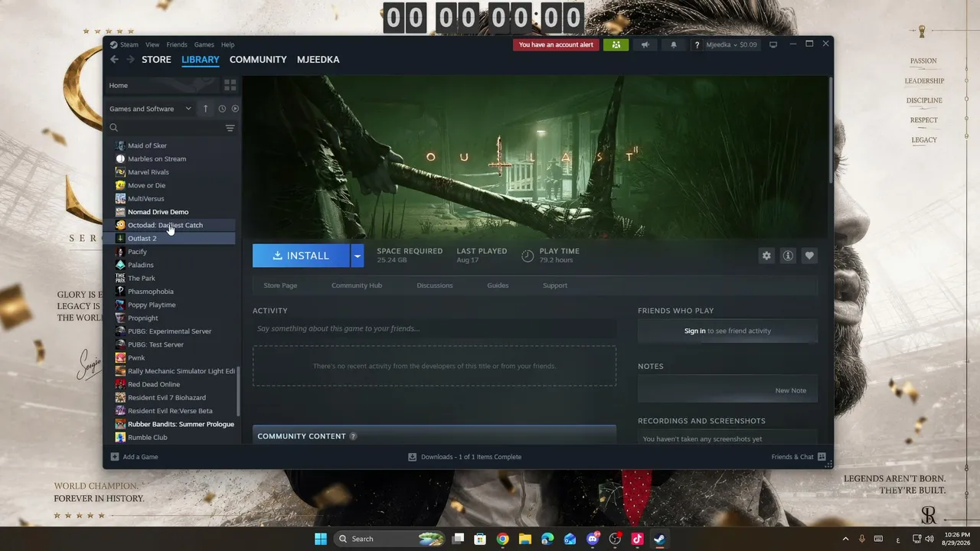The width and height of the screenshot is (980, 551).
Task: Show Outlast 2 game info icon
Action: (788, 256)
